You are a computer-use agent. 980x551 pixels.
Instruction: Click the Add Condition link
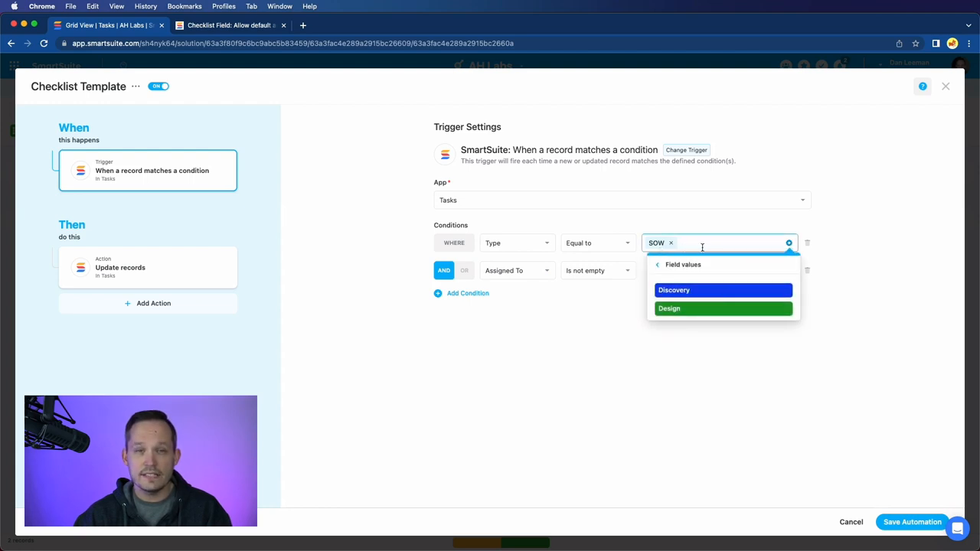(461, 293)
